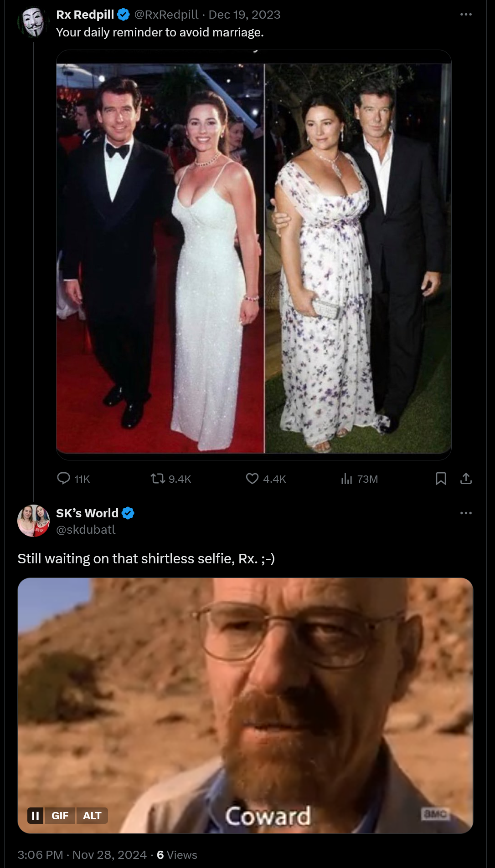Open more options for SK's World reply
Viewport: 495px width, 868px height.
click(466, 513)
